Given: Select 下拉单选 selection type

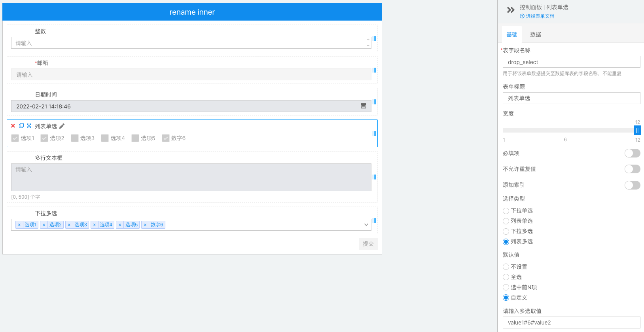Looking at the screenshot, I should pyautogui.click(x=506, y=211).
